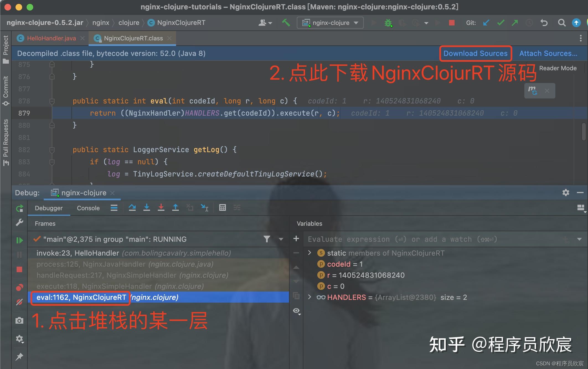Viewport: 588px width, 369px height.
Task: Toggle Mute Breakpoints
Action: (x=20, y=302)
